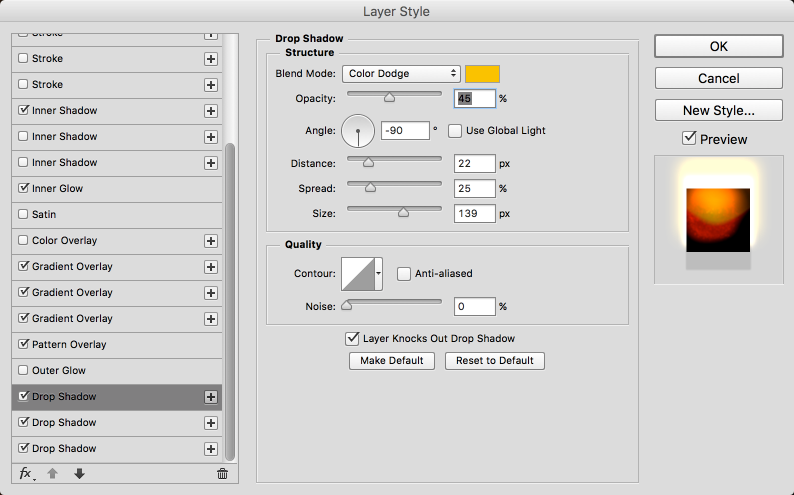Select the Inner Glow effect item
794x495 pixels.
(58, 189)
